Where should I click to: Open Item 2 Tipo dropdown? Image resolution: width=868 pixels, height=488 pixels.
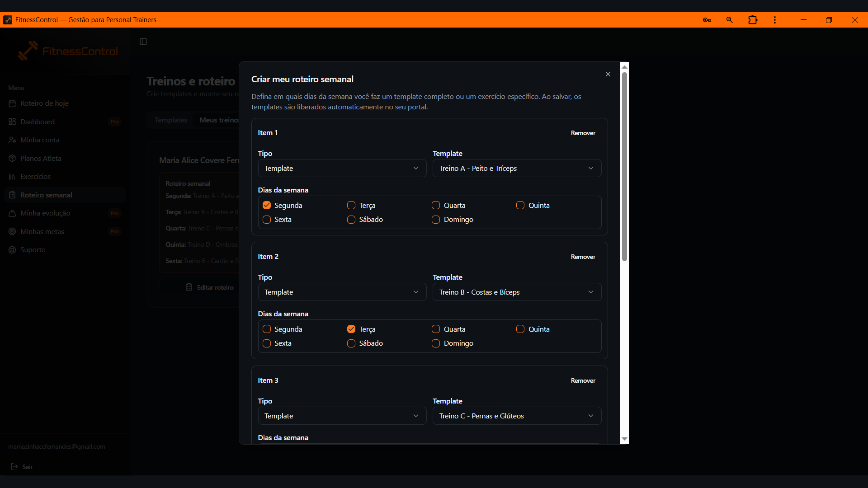tap(342, 292)
